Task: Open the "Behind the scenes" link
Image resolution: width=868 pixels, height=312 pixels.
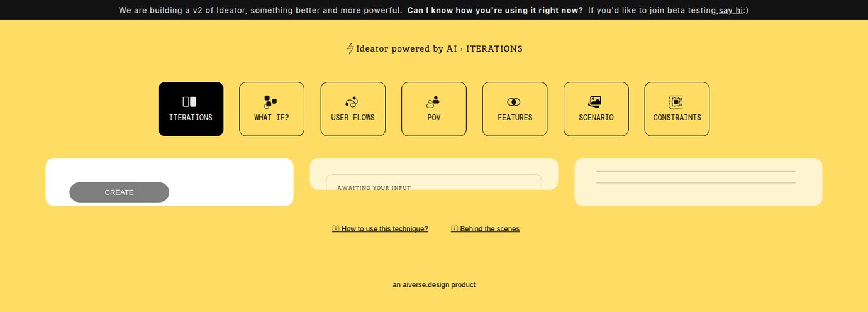Action: tap(489, 229)
